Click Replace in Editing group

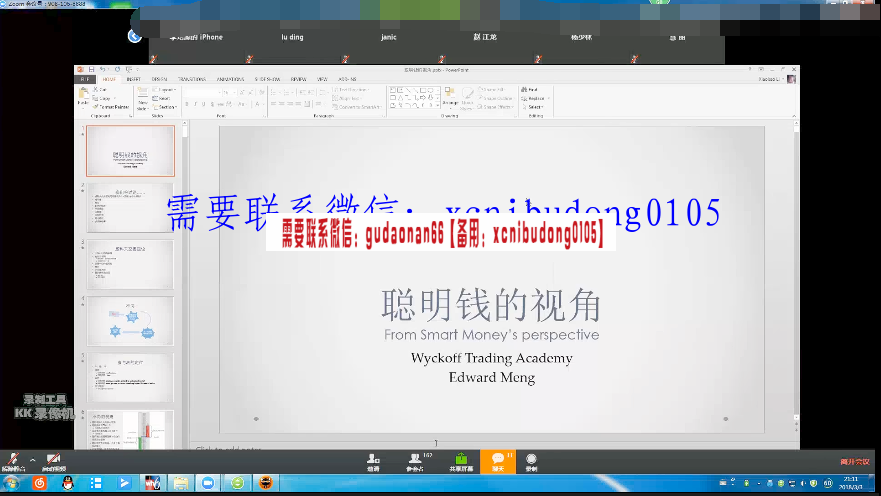pos(533,98)
